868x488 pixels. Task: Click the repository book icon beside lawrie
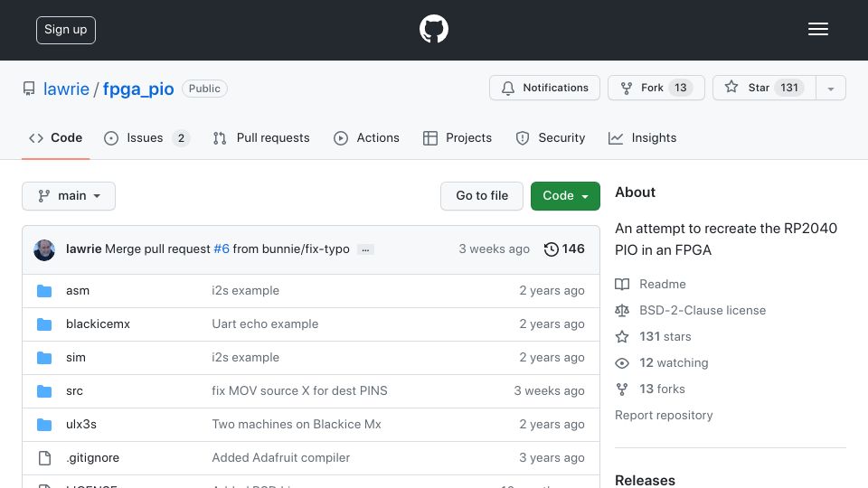29,89
